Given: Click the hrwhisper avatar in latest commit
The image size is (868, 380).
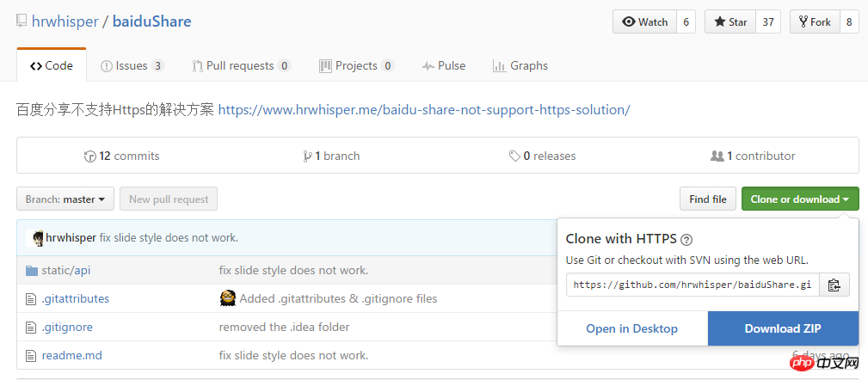Looking at the screenshot, I should pos(38,238).
